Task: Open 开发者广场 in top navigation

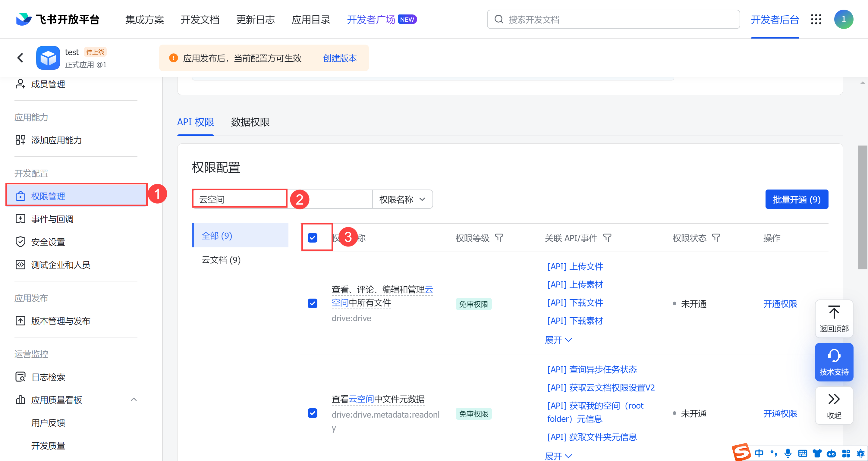Action: tap(371, 20)
